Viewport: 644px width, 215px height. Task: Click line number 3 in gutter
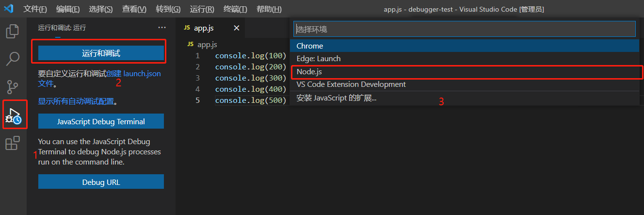point(197,78)
